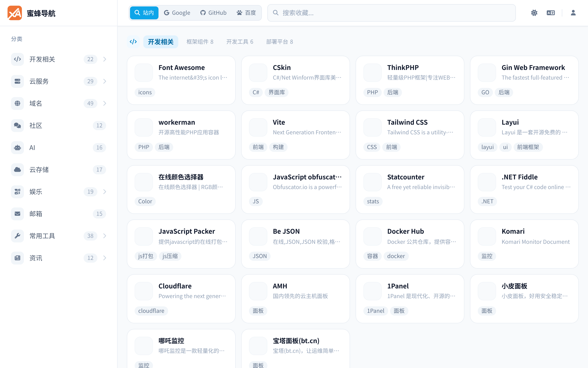Focus the 搜索收藏 search input field
Image resolution: width=588 pixels, height=368 pixels.
click(x=391, y=13)
